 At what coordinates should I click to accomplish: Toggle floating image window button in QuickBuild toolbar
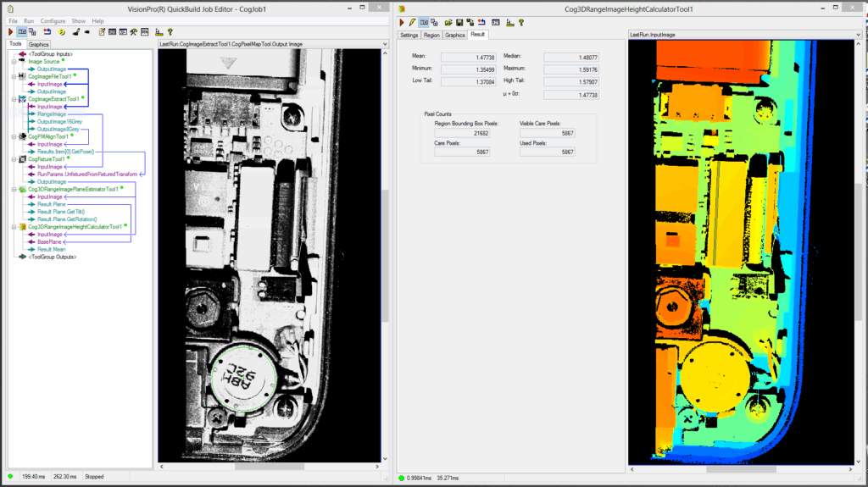32,31
